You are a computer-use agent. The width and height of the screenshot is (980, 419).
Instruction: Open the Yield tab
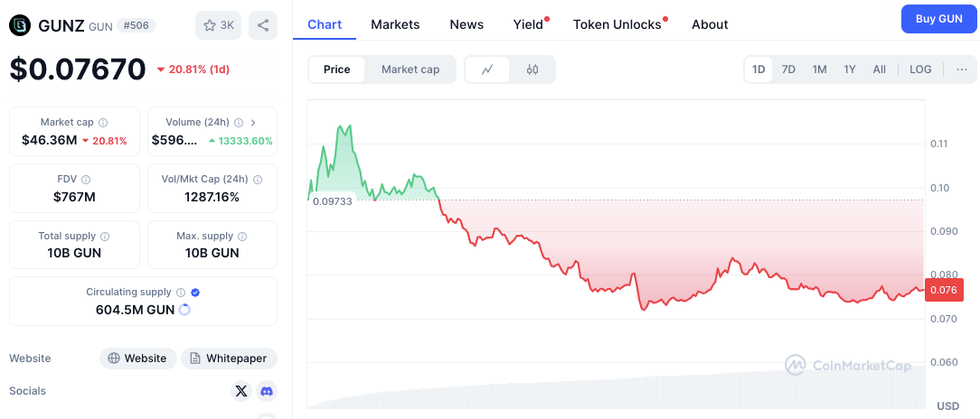pyautogui.click(x=528, y=24)
